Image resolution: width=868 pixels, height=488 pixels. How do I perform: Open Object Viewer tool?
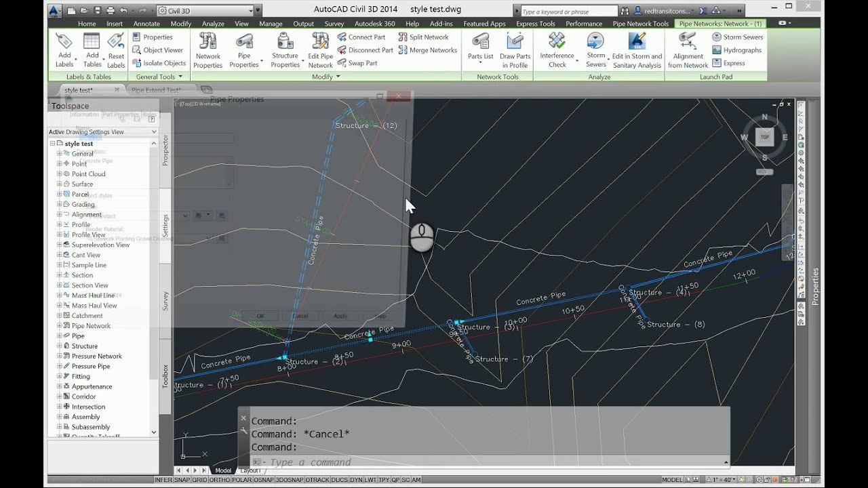[158, 50]
